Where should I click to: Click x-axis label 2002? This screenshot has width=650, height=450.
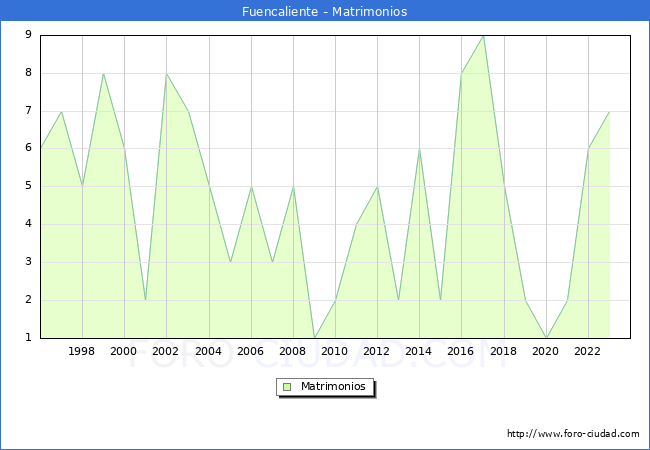click(x=165, y=351)
